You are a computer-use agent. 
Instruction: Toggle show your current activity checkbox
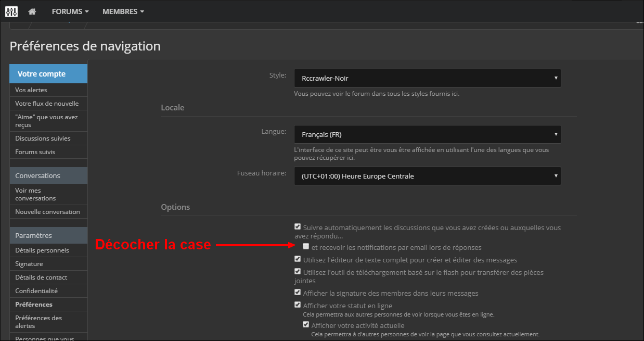[x=306, y=325]
